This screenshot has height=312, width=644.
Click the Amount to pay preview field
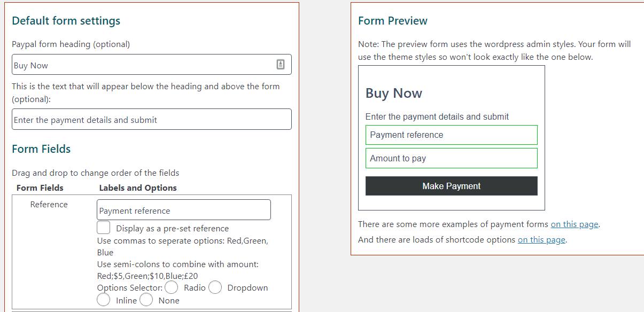pyautogui.click(x=452, y=158)
